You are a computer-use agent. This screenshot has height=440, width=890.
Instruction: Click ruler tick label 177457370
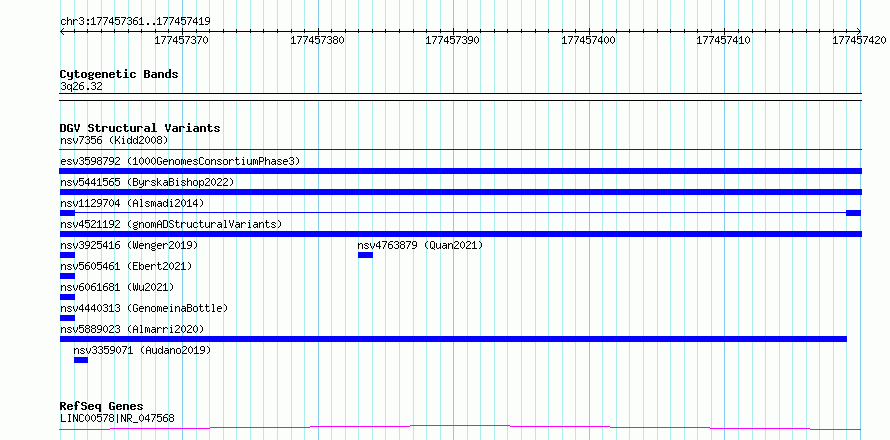click(x=182, y=40)
